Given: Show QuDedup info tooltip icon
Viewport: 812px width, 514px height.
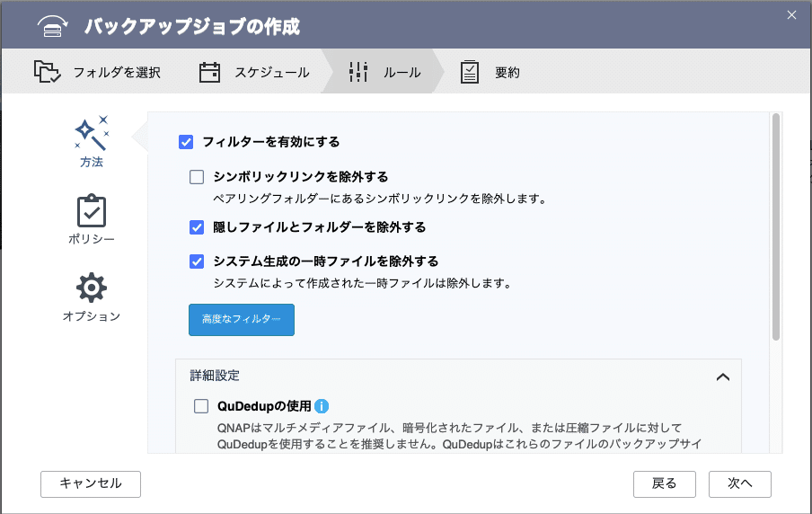Looking at the screenshot, I should click(322, 406).
